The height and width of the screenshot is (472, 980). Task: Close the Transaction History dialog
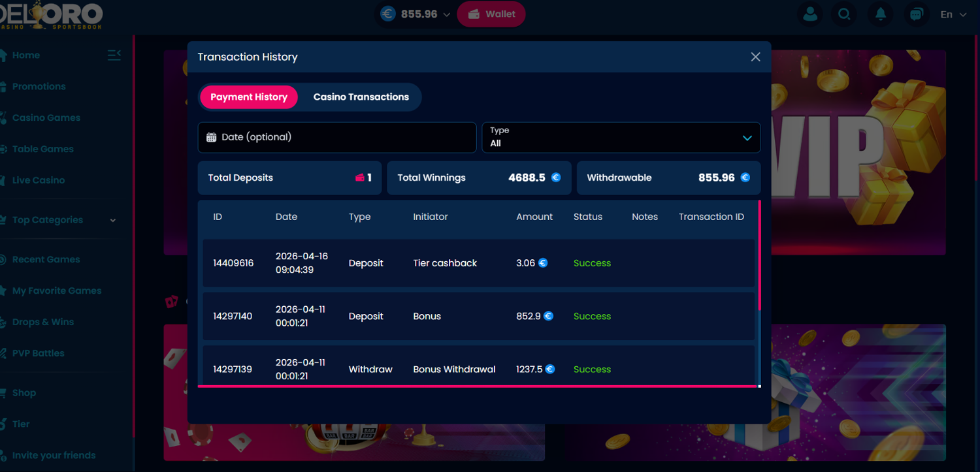755,57
